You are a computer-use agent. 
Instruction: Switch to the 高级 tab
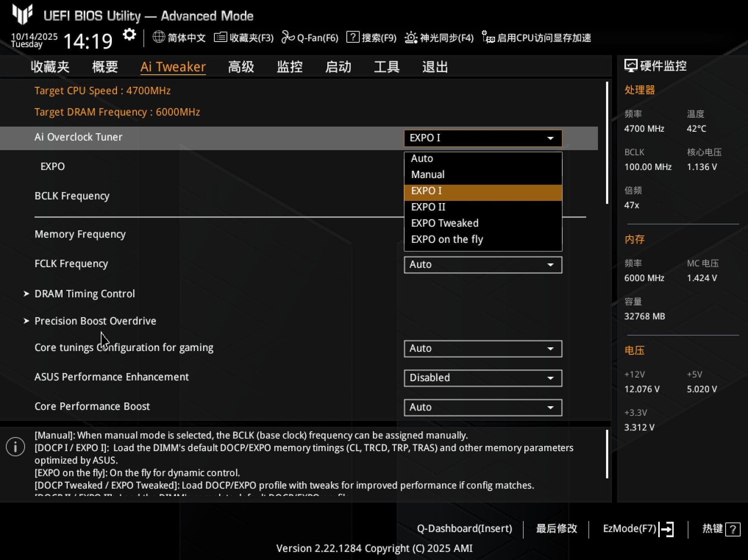click(x=241, y=67)
